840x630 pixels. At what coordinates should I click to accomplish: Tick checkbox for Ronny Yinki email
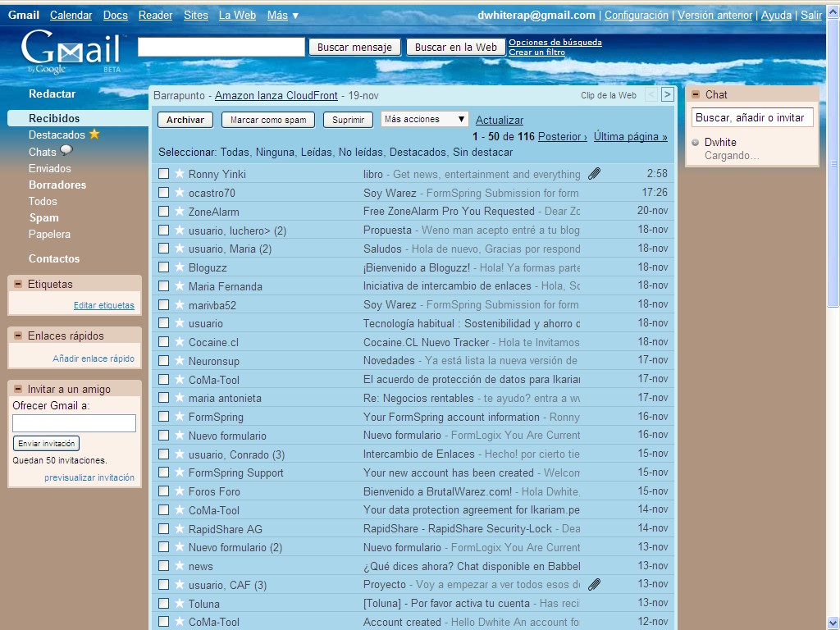click(x=164, y=174)
